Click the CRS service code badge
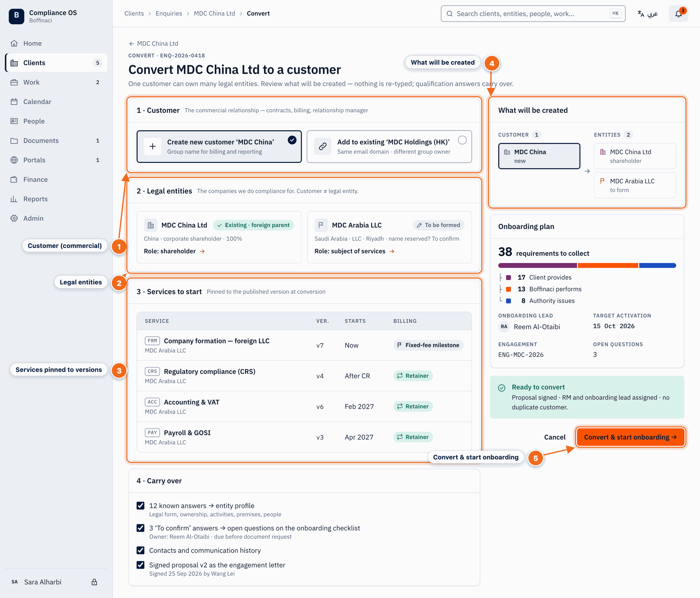700x598 pixels. coord(152,371)
